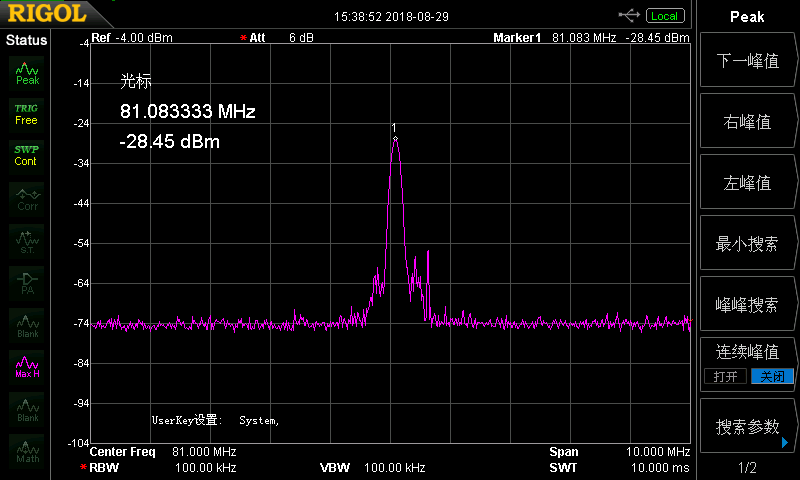
Task: Click the -44 axis label
Action: tap(81, 203)
